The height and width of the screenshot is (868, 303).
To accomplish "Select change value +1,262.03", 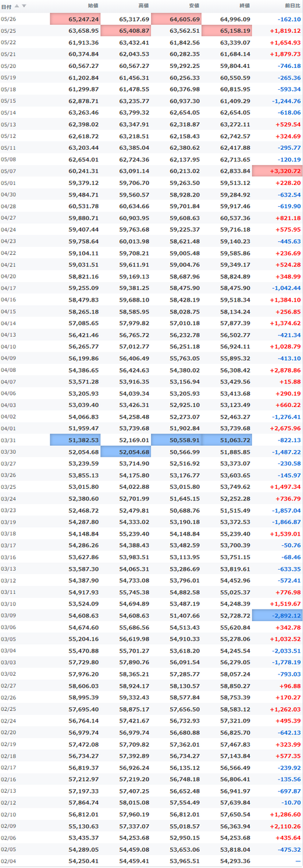I will [285, 708].
